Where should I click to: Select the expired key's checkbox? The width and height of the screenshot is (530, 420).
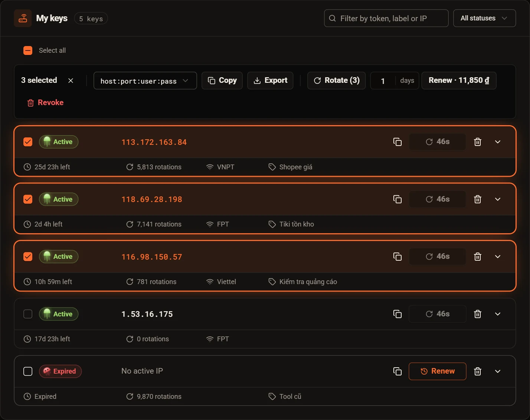28,371
